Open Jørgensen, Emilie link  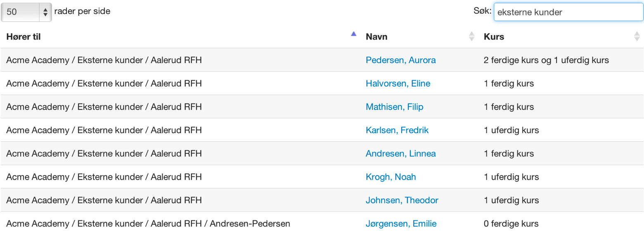tap(401, 224)
